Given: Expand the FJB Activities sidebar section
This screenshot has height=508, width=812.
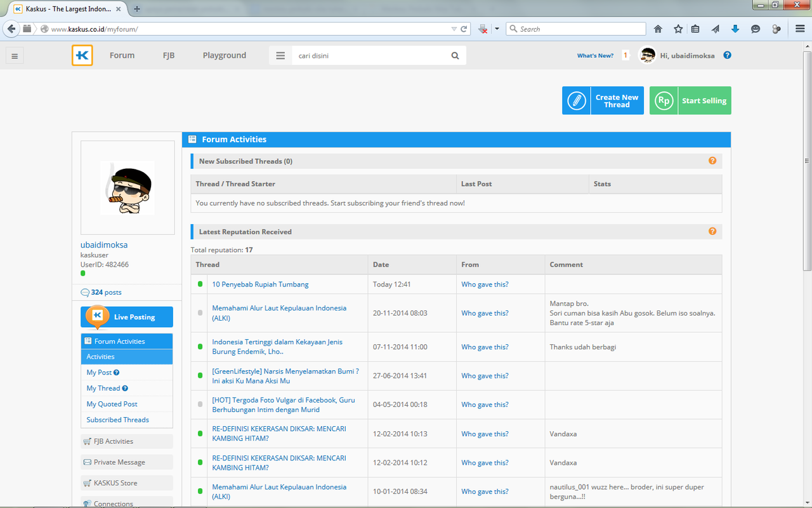Looking at the screenshot, I should pos(127,441).
